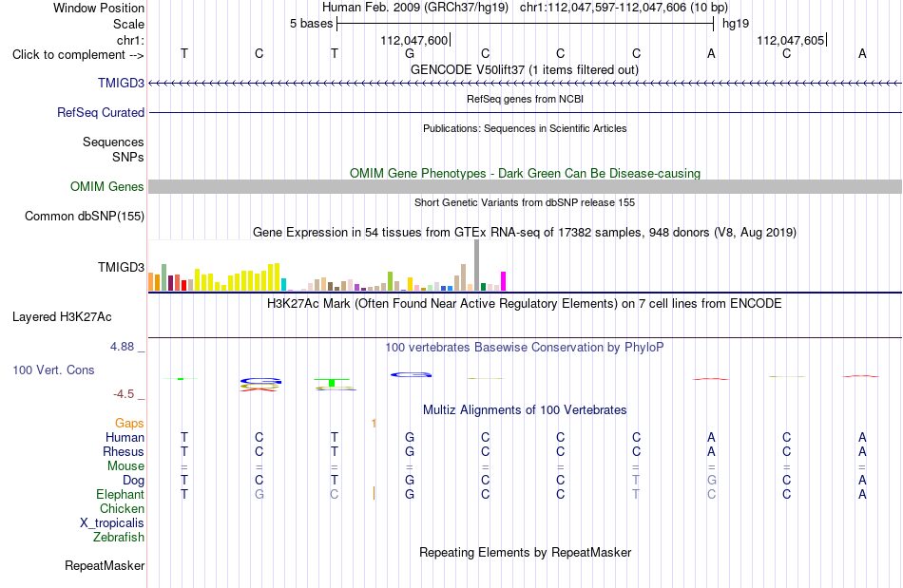The width and height of the screenshot is (903, 588).
Task: Click the magenta bar in GTEx chart
Action: pyautogui.click(x=504, y=281)
